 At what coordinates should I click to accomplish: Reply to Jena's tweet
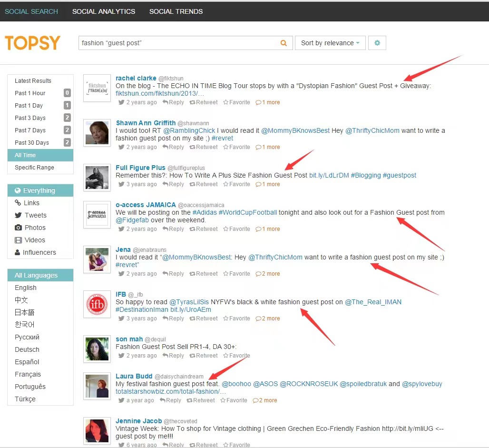click(174, 274)
